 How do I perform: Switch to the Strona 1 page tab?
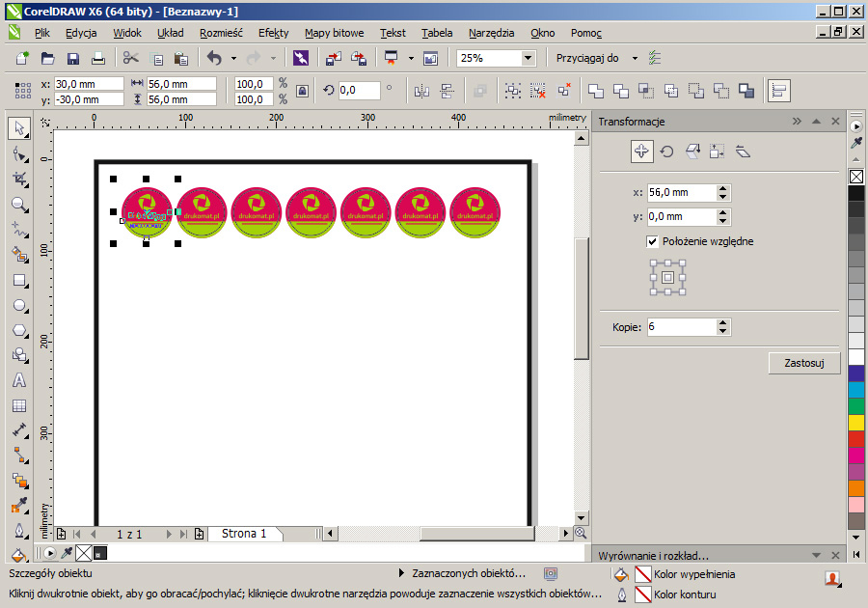coord(244,534)
